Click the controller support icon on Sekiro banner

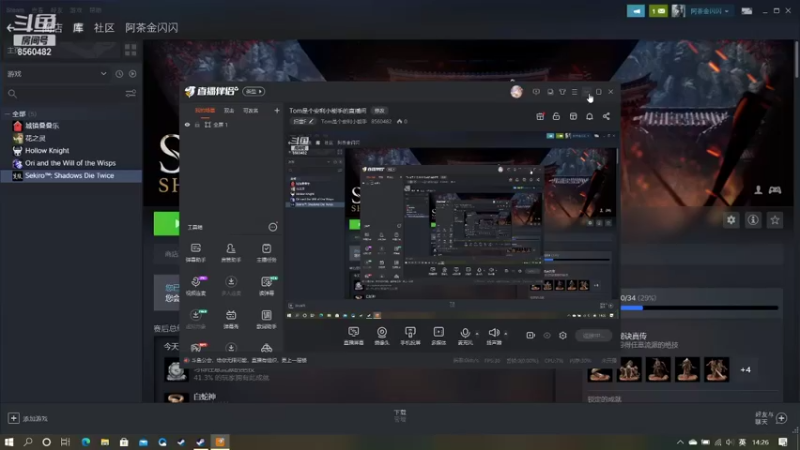tap(775, 190)
